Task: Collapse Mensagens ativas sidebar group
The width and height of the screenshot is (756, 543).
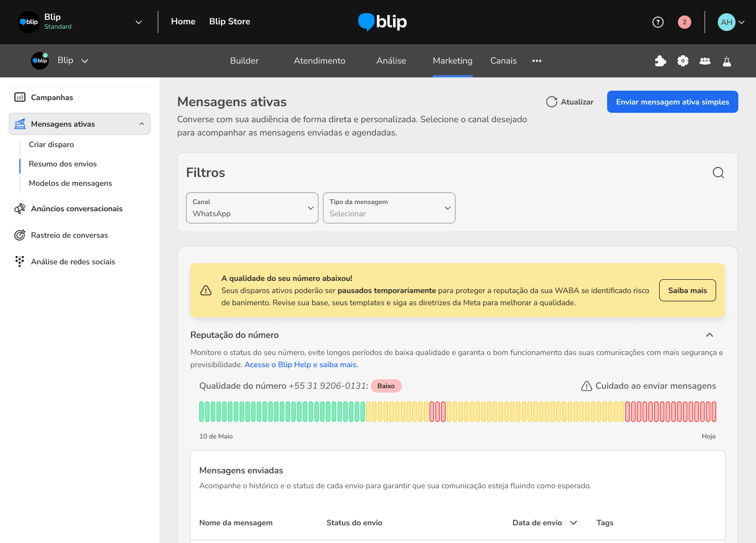Action: click(142, 124)
